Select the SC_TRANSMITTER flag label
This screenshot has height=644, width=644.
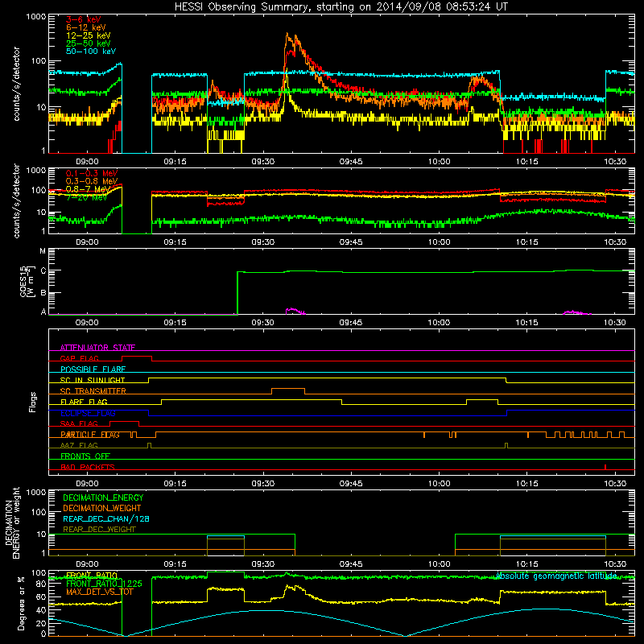[93, 391]
